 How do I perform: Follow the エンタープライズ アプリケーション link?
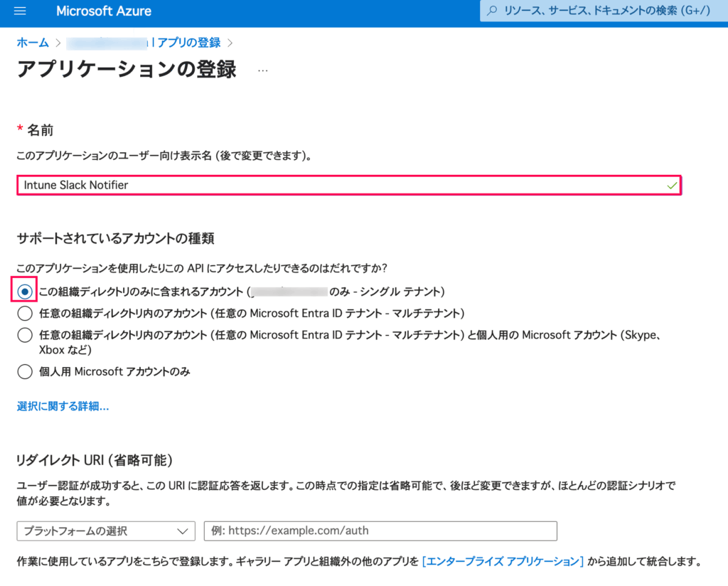pyautogui.click(x=503, y=561)
